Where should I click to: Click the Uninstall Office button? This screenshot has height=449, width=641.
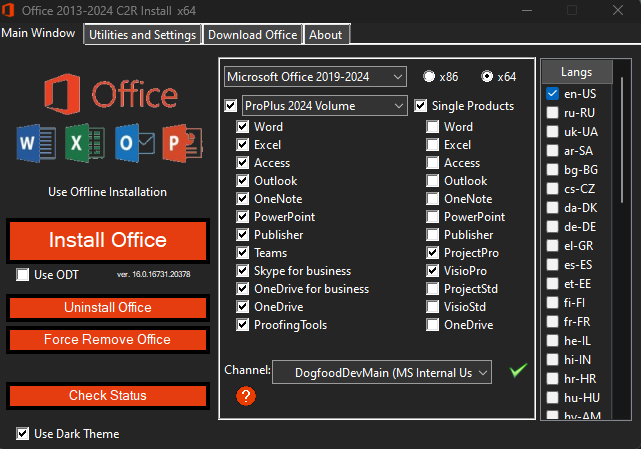[x=108, y=308]
